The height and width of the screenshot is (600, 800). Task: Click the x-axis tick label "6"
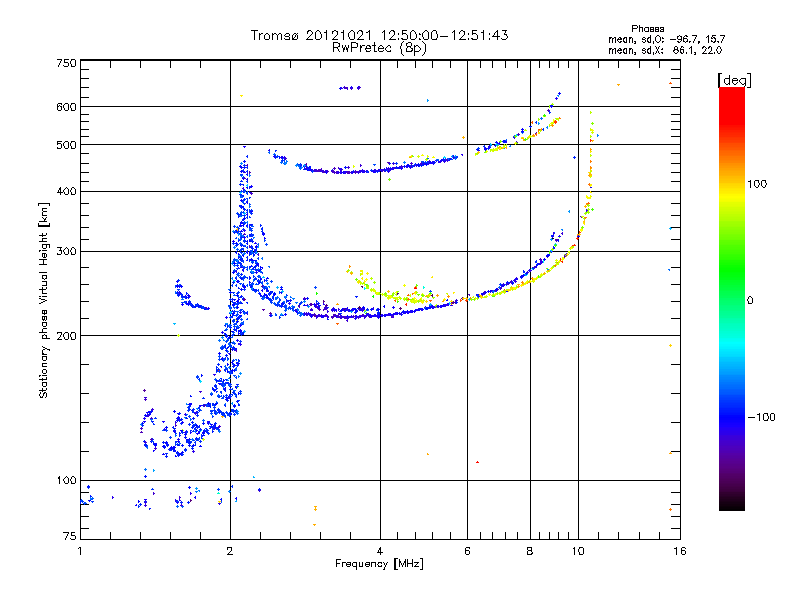point(467,551)
